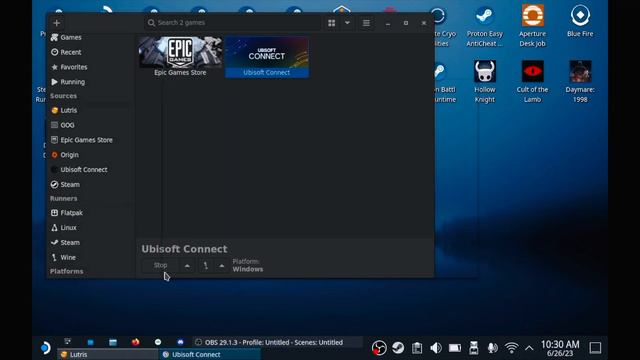640x360 pixels.
Task: Click the Stop button
Action: [x=160, y=265]
